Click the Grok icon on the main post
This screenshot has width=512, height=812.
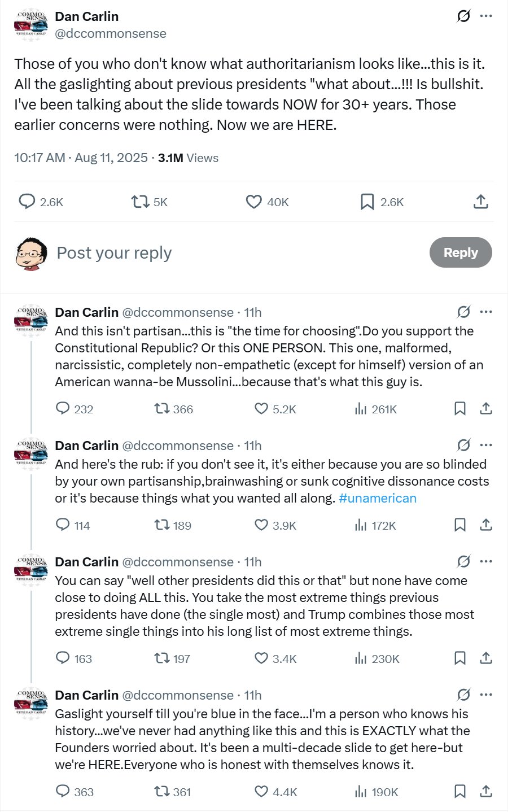click(x=463, y=16)
